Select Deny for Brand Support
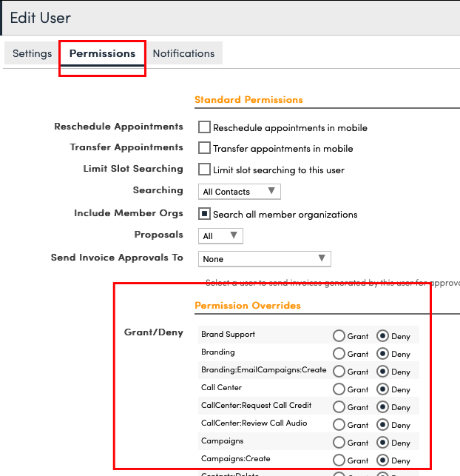The height and width of the screenshot is (476, 460). click(x=382, y=335)
